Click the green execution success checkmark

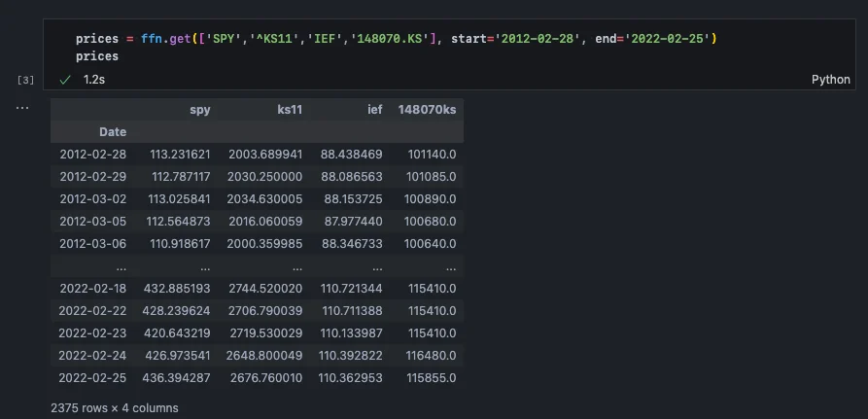pyautogui.click(x=65, y=79)
